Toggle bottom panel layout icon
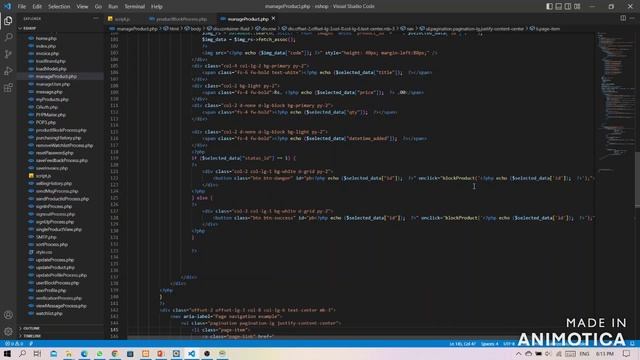The height and width of the screenshot is (360, 640). pos(558,6)
